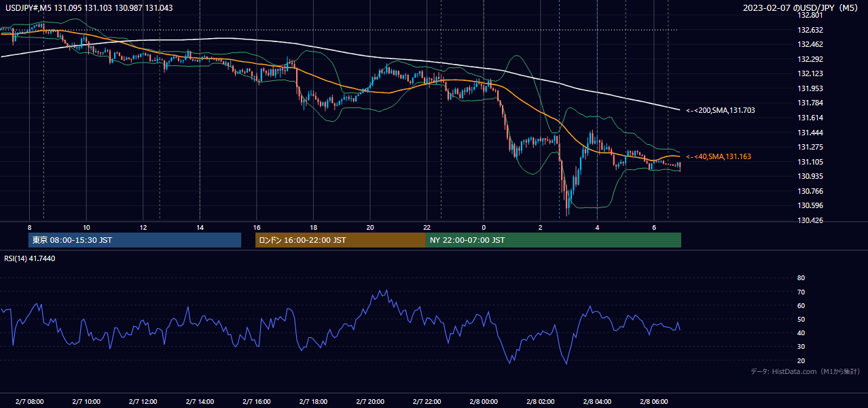Click RSI scale level 50
This screenshot has width=868, height=408.
point(801,319)
